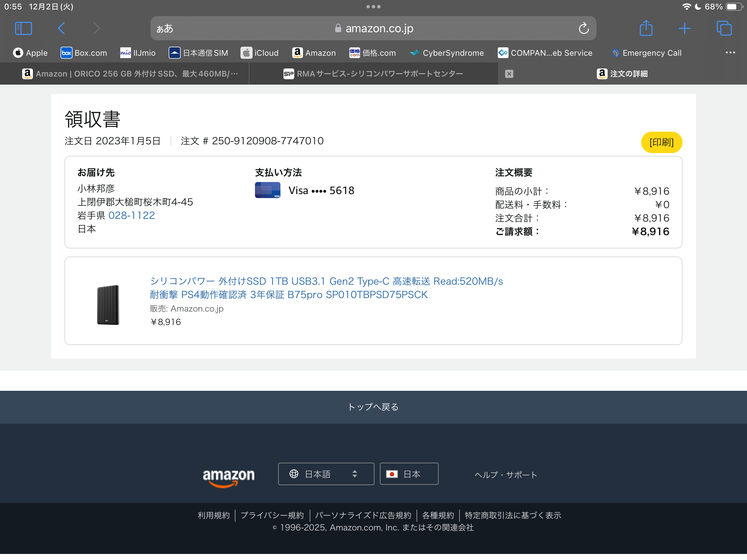Viewport: 747px width, 560px height.
Task: Toggle the Safari sidebar panel icon
Action: (x=23, y=28)
